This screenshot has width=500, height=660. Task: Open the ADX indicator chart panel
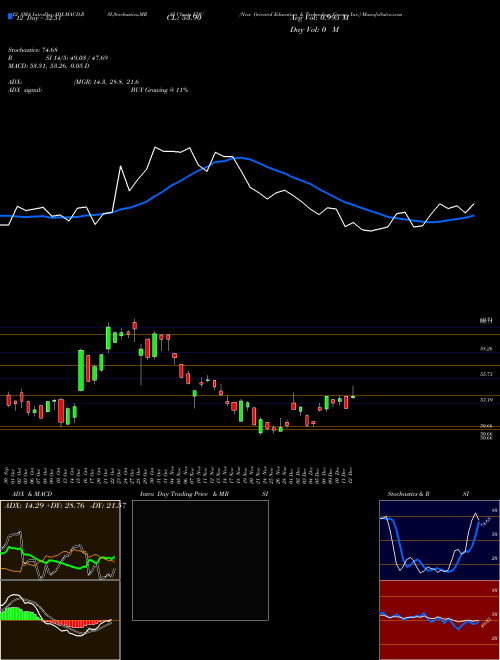pos(60,540)
